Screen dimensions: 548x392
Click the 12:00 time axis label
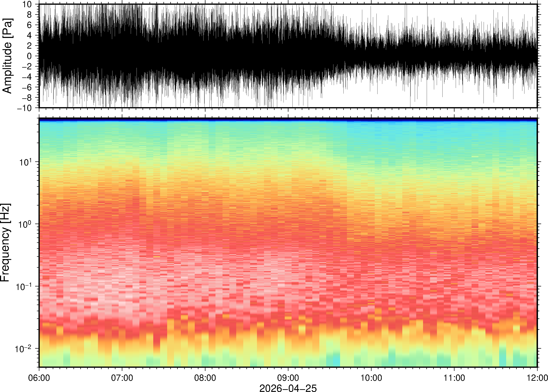(537, 378)
